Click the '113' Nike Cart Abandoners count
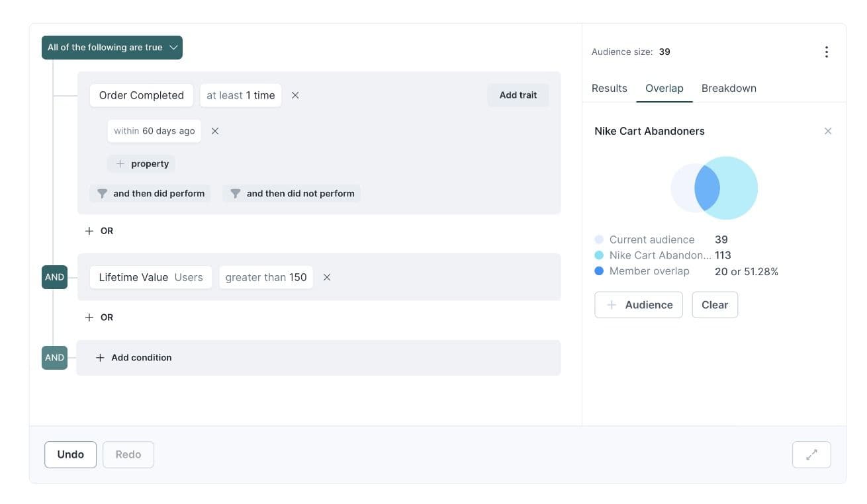The height and width of the screenshot is (504, 867). (x=723, y=255)
